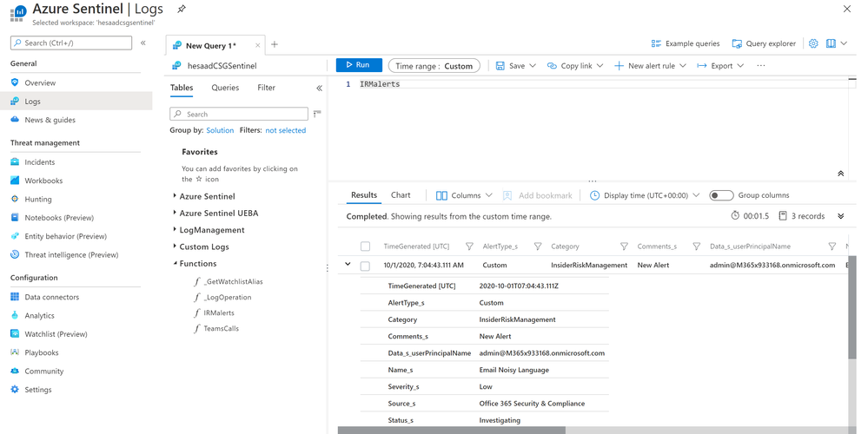
Task: Expand Azure Sentinel table group
Action: click(x=175, y=196)
